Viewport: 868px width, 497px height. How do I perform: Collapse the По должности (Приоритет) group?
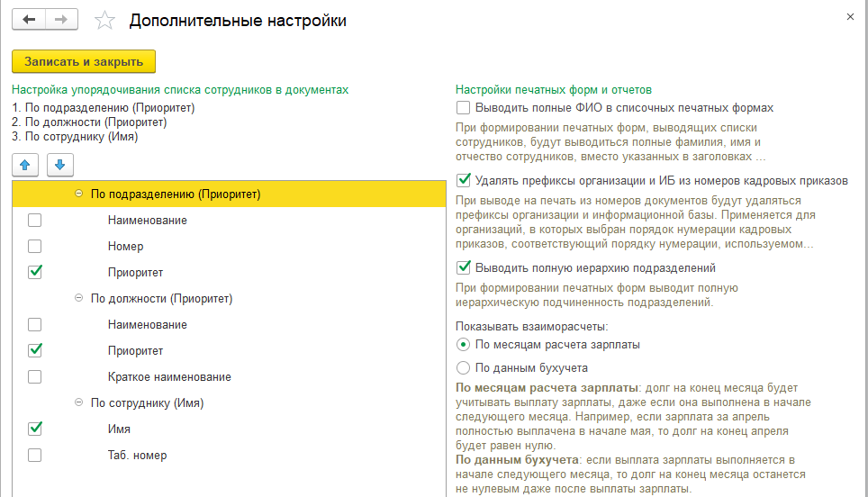point(78,298)
